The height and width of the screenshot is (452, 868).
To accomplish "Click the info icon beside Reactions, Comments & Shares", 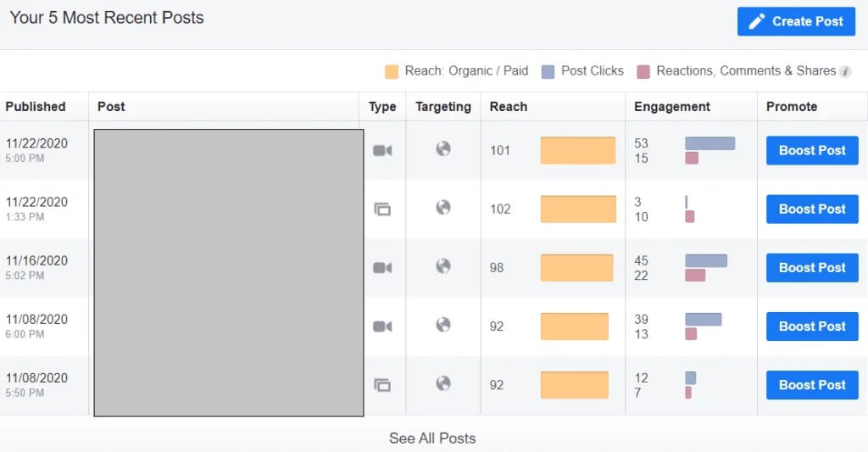I will pyautogui.click(x=845, y=71).
